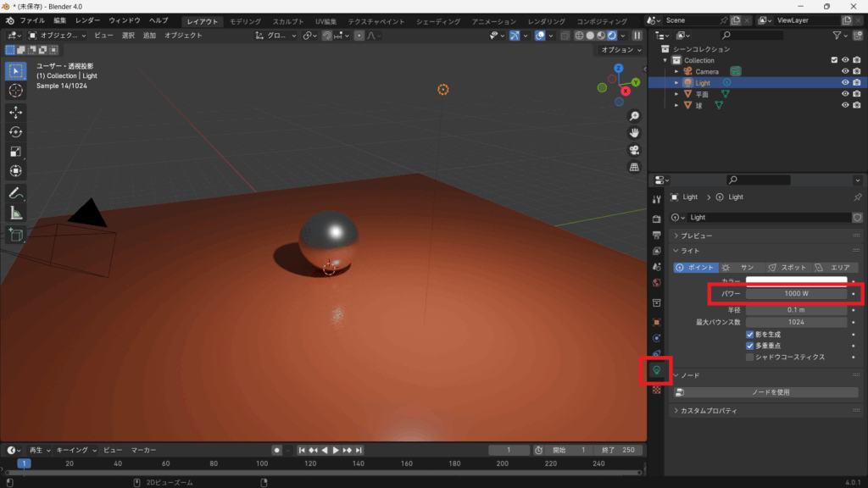
Task: Select the Rotate tool in left toolbar
Action: (x=15, y=132)
